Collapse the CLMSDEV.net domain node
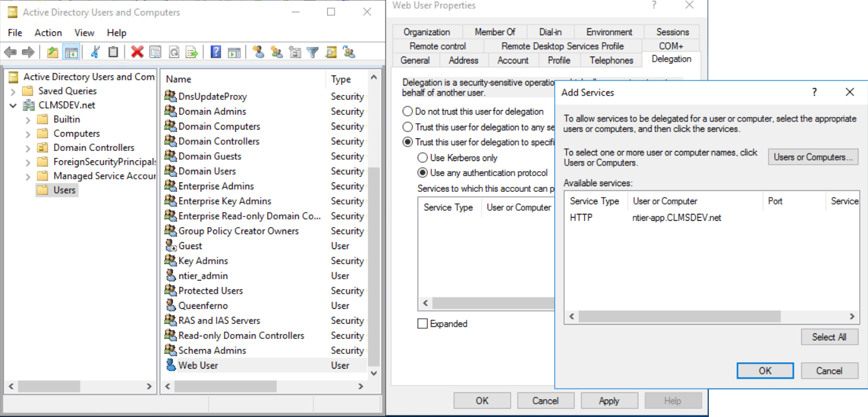The image size is (868, 417). point(13,106)
